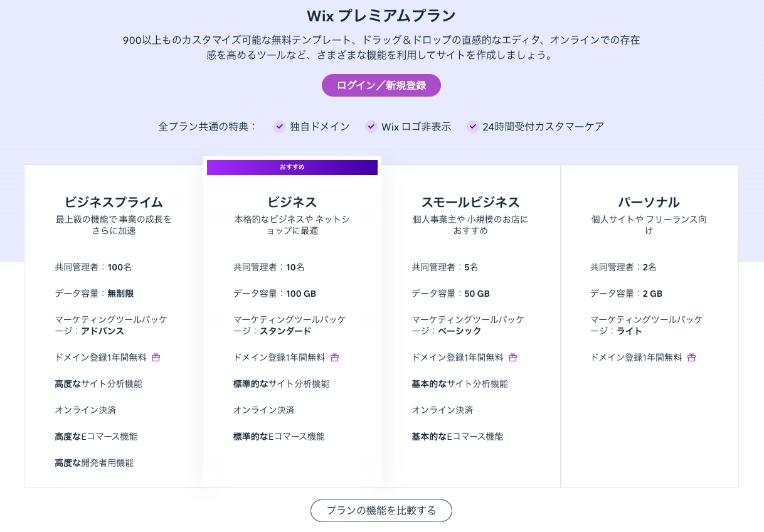Click the checkmark beside 24時間受付カスタマーケア
Viewport: 764px width, 532px height.
(472, 127)
